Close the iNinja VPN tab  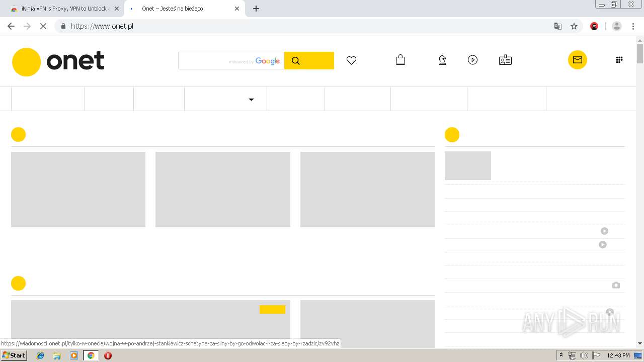[116, 9]
